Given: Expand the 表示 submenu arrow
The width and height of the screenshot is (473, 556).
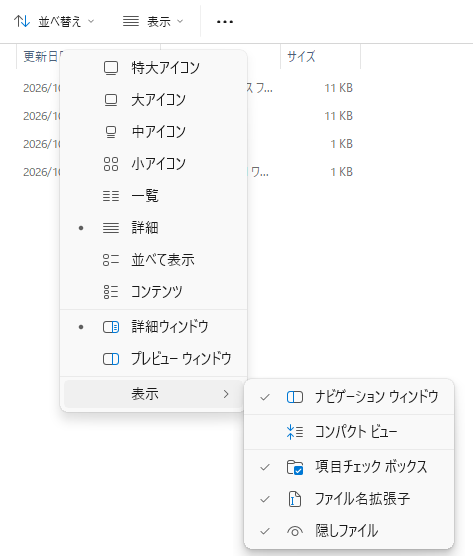Looking at the screenshot, I should click(x=226, y=394).
